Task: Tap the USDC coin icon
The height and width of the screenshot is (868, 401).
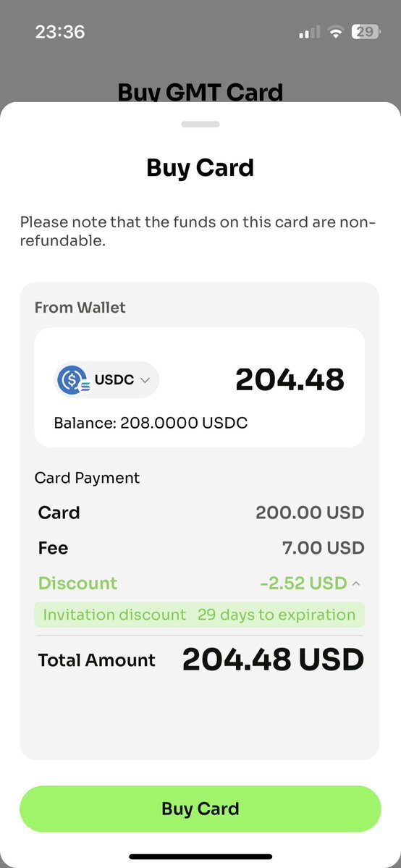Action: [72, 380]
